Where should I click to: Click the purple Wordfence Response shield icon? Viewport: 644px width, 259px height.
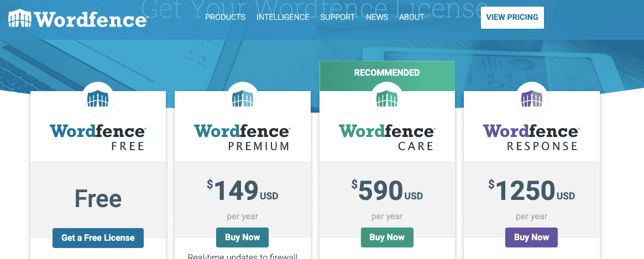click(x=532, y=99)
